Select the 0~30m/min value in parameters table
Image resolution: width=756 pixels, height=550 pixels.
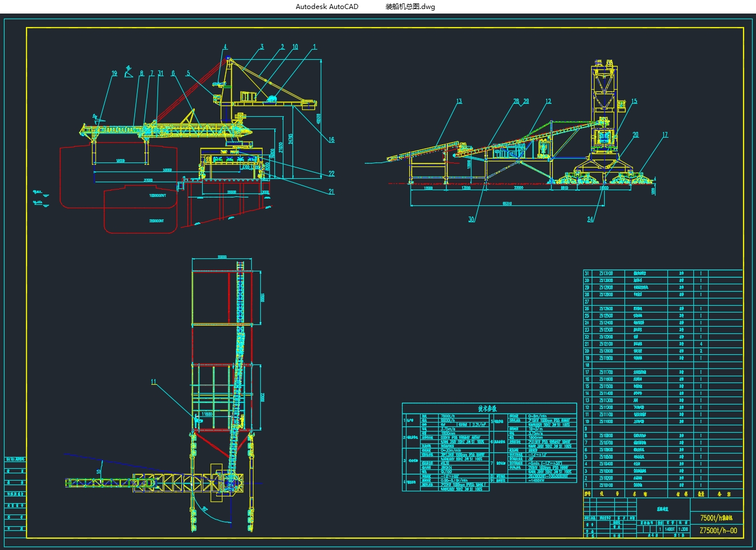[x=449, y=450]
